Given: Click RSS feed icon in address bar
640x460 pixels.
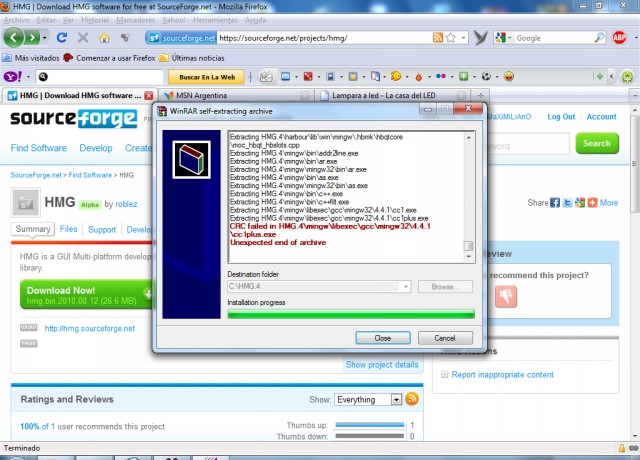Looking at the screenshot, I should coord(438,38).
